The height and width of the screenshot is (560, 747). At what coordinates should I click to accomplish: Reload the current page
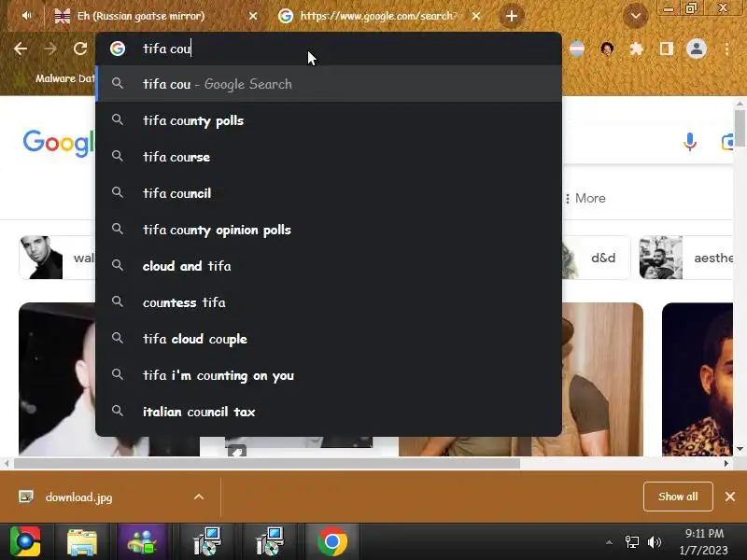point(80,49)
